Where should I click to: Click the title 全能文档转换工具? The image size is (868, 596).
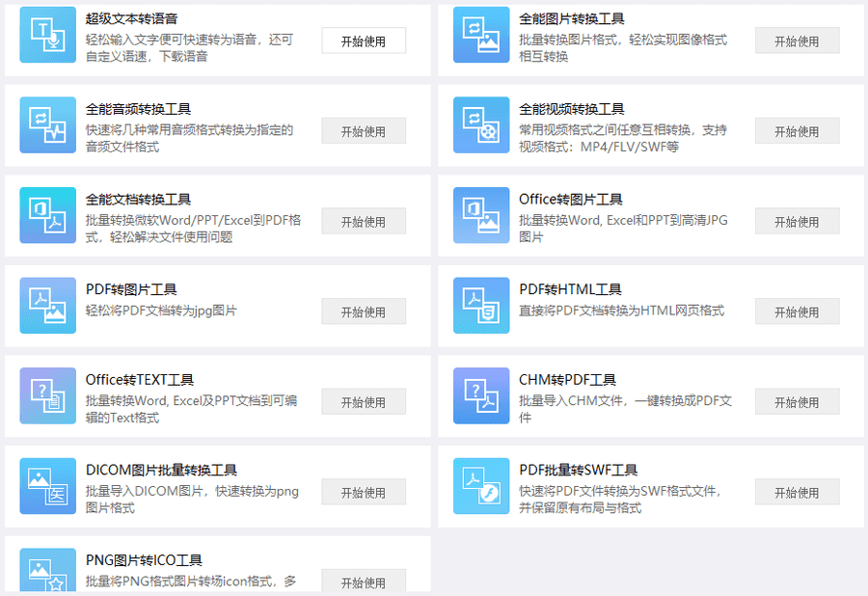138,200
